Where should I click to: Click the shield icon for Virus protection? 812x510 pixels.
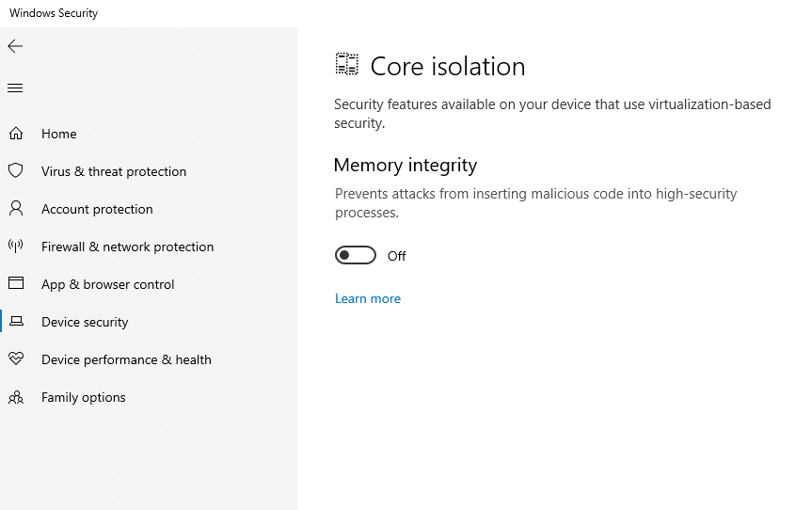16,171
